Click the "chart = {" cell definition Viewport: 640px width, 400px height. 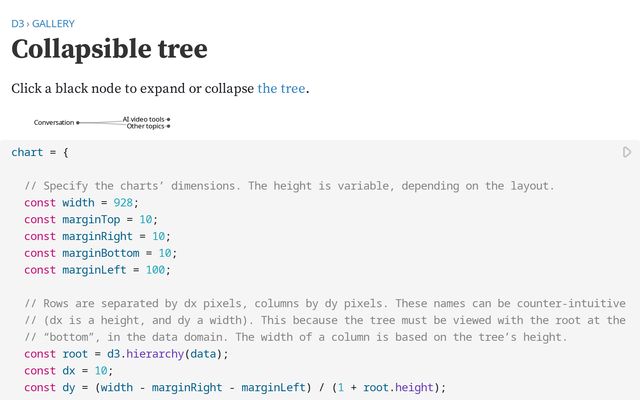[x=38, y=152]
